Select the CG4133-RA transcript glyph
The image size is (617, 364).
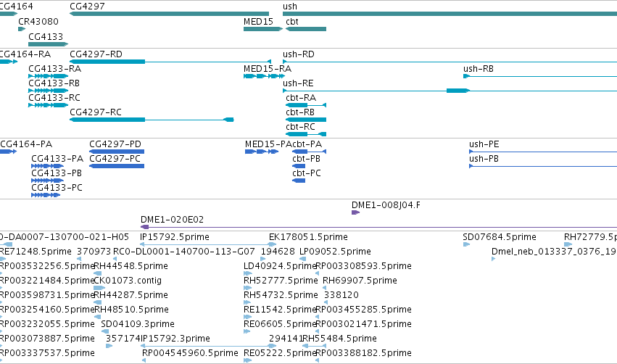point(48,76)
